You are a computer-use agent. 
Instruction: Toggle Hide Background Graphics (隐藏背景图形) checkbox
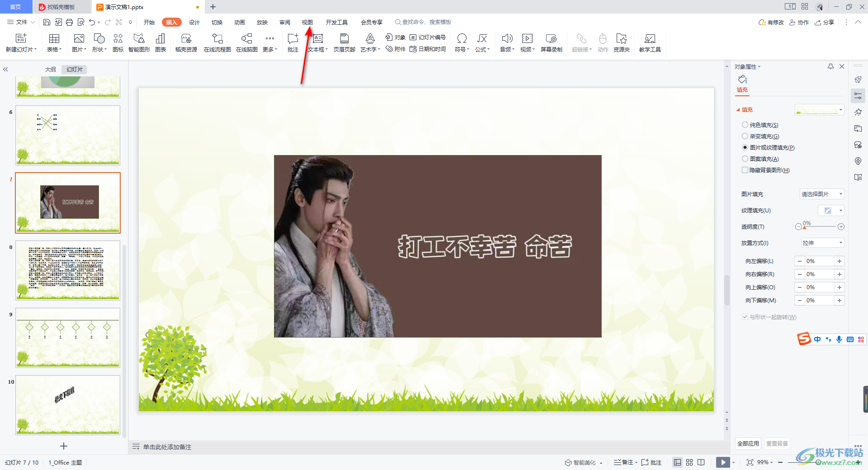point(745,170)
